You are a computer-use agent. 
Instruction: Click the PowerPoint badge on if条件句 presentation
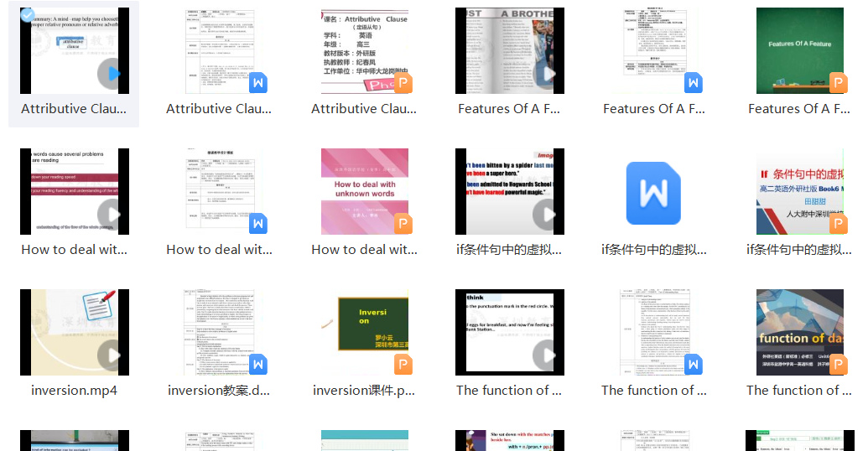[838, 224]
